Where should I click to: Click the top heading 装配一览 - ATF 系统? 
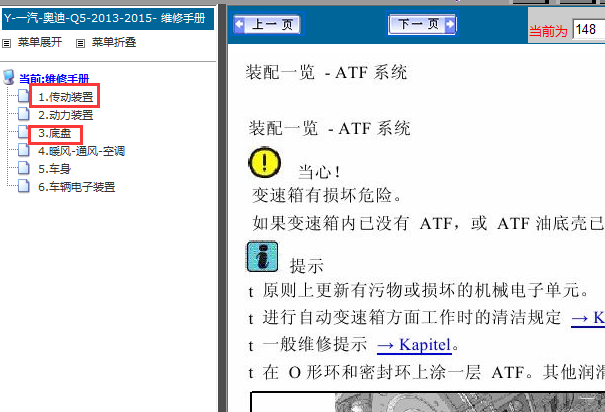point(326,73)
